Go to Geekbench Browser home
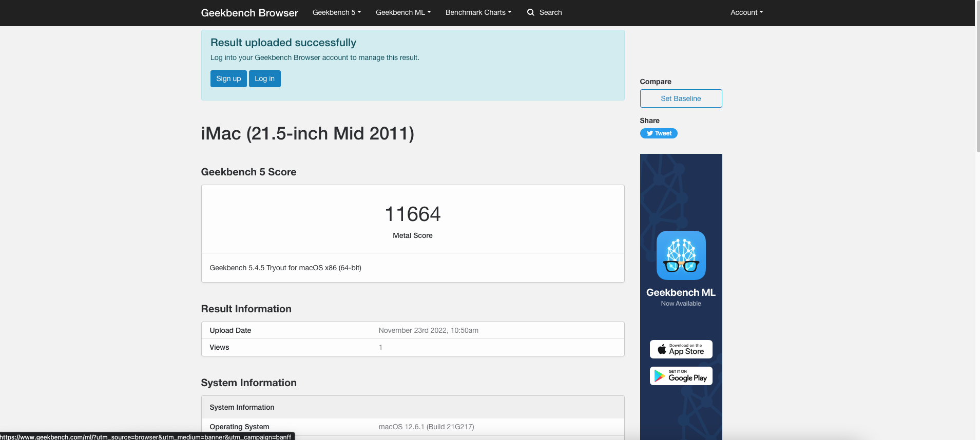 249,13
